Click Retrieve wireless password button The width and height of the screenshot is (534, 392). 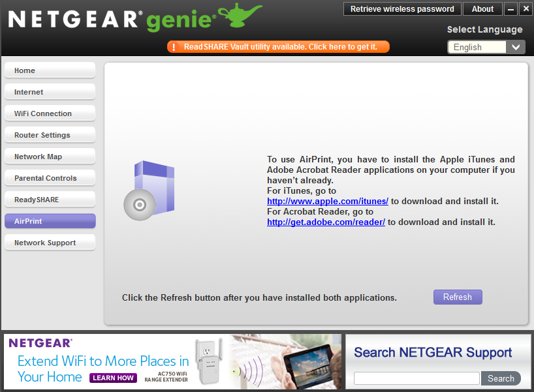coord(402,9)
